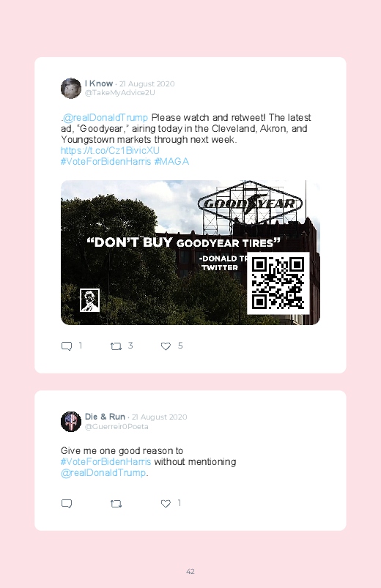
Task: Open the Goodyear ad image thumbnail
Action: coord(190,253)
